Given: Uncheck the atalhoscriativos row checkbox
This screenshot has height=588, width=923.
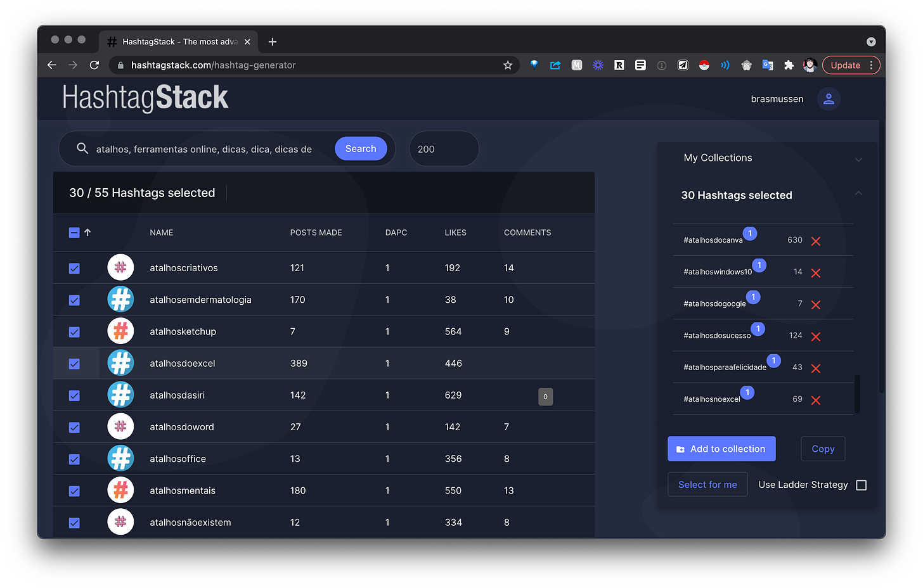Looking at the screenshot, I should click(x=74, y=268).
